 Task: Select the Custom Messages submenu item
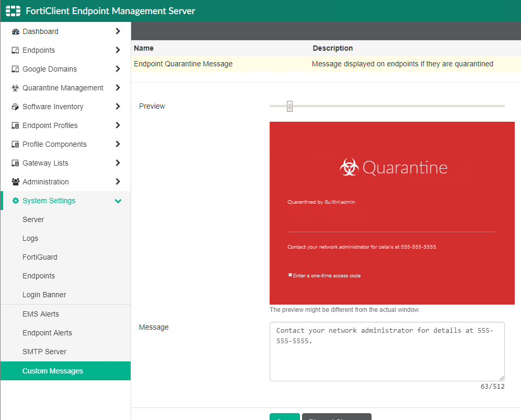[65, 371]
